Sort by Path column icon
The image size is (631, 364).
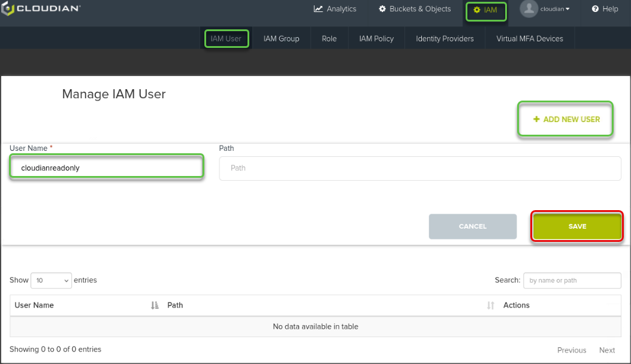click(x=491, y=305)
